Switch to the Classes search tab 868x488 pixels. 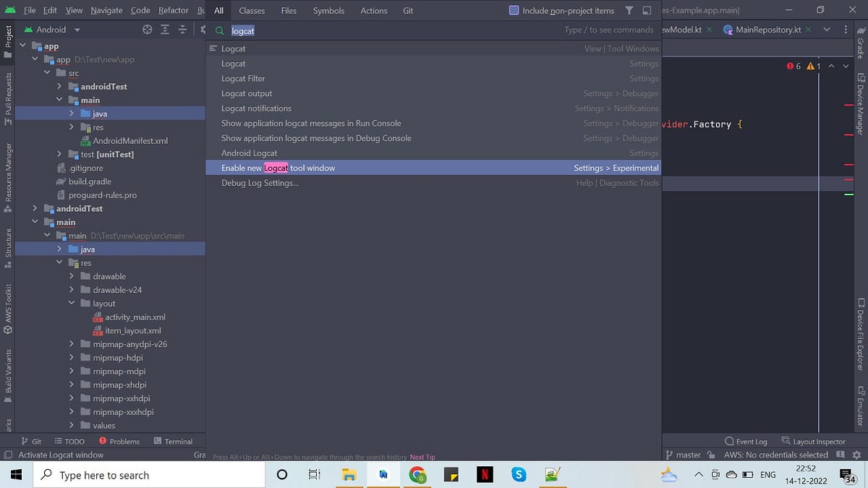[x=251, y=10]
